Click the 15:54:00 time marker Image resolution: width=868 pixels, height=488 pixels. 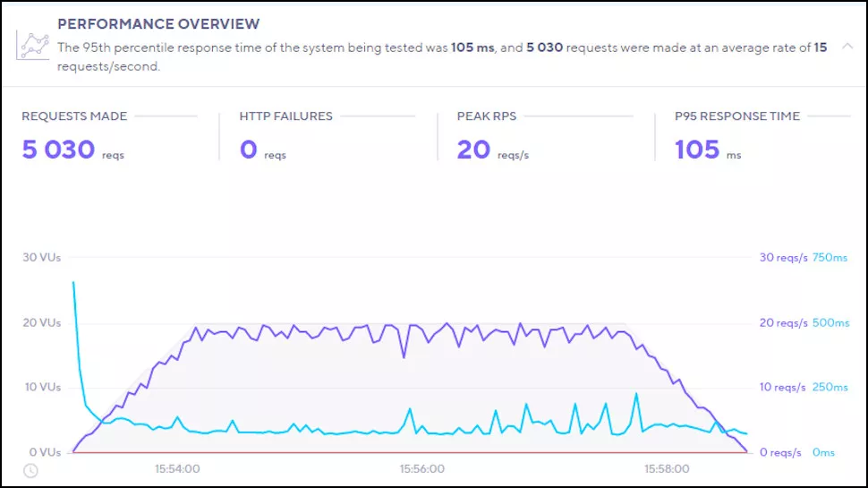tap(177, 468)
